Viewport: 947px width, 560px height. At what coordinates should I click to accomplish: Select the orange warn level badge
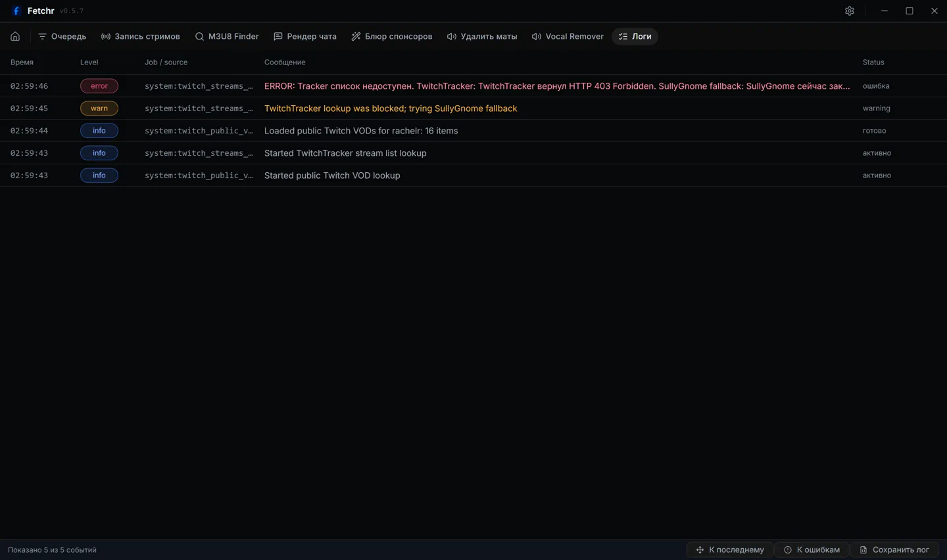99,108
